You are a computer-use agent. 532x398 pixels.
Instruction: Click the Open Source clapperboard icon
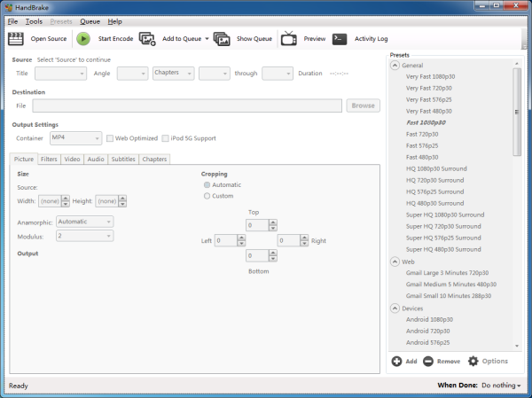tap(16, 39)
